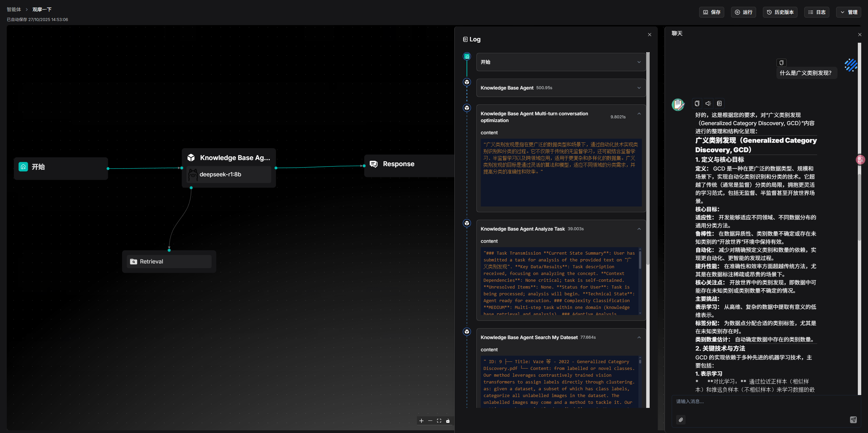Screen dimensions: 868x433
Task: Copy the user question message
Action: [781, 63]
